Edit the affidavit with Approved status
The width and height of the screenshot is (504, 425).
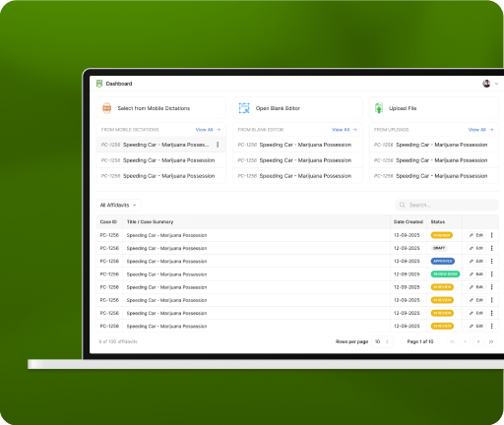[x=476, y=261]
